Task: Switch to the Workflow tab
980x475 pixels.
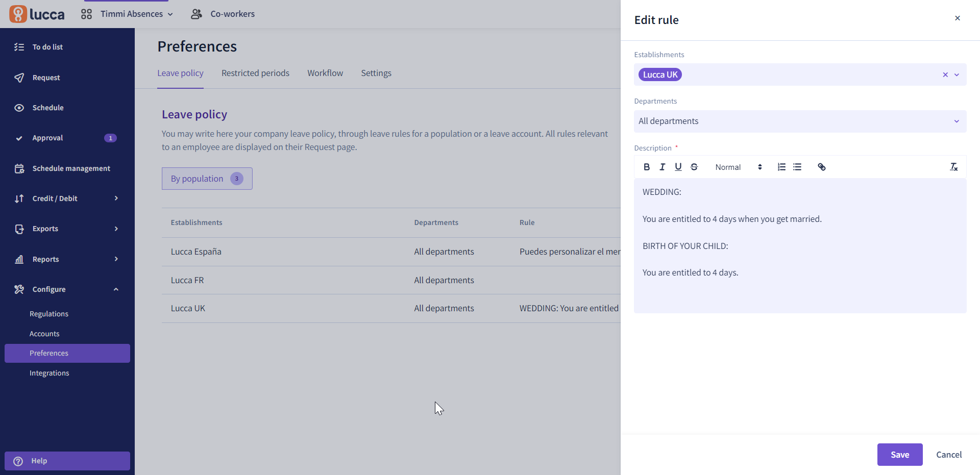Action: (x=325, y=73)
